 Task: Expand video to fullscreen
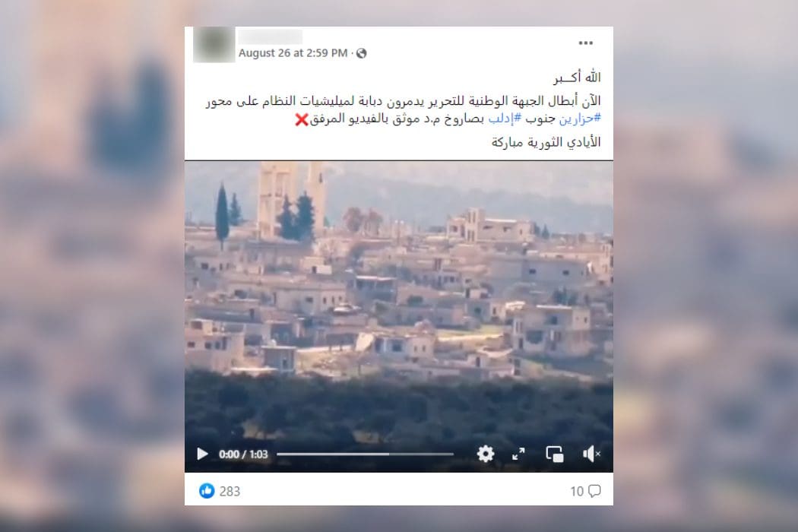pos(518,454)
